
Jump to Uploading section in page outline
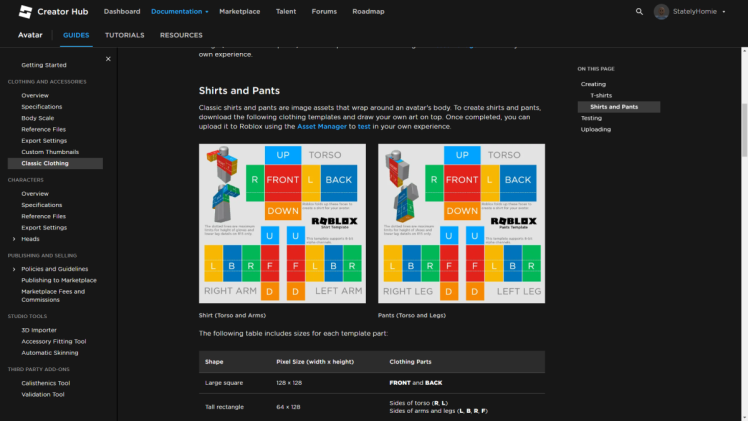coord(596,129)
